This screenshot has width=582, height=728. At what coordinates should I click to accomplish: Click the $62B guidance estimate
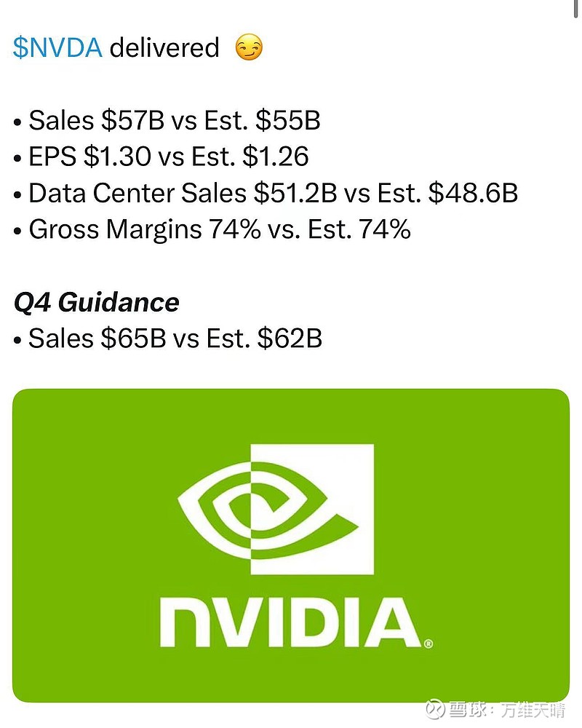click(x=289, y=339)
